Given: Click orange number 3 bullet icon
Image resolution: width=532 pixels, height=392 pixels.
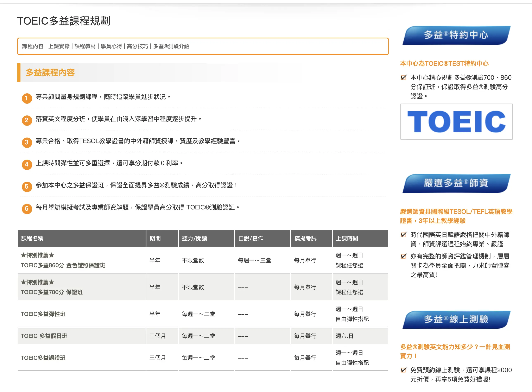Looking at the screenshot, I should [x=27, y=142].
